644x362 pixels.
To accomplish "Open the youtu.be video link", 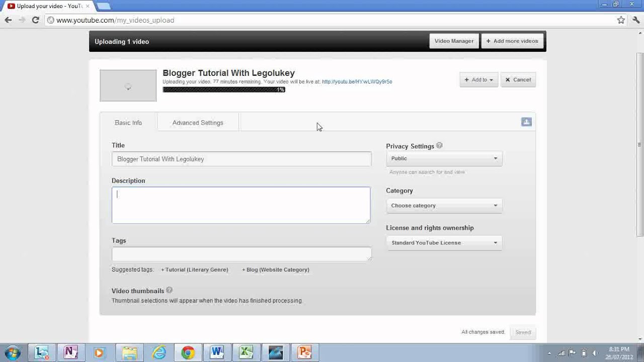I will pyautogui.click(x=357, y=81).
